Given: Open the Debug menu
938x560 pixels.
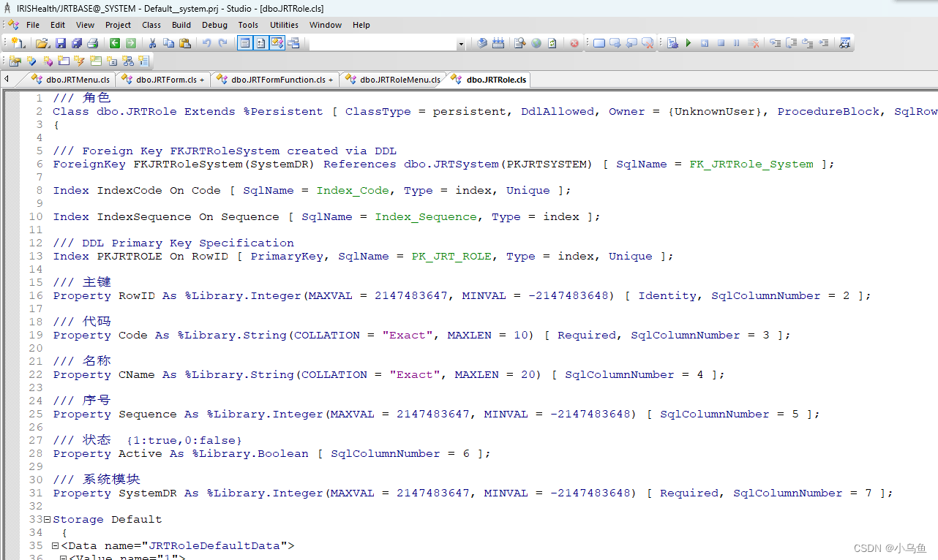Looking at the screenshot, I should [x=214, y=25].
